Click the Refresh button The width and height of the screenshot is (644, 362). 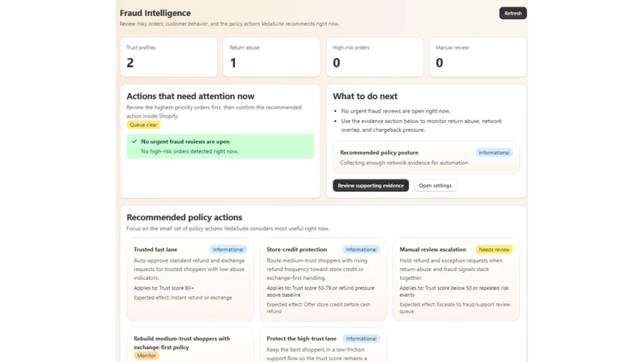pyautogui.click(x=513, y=13)
